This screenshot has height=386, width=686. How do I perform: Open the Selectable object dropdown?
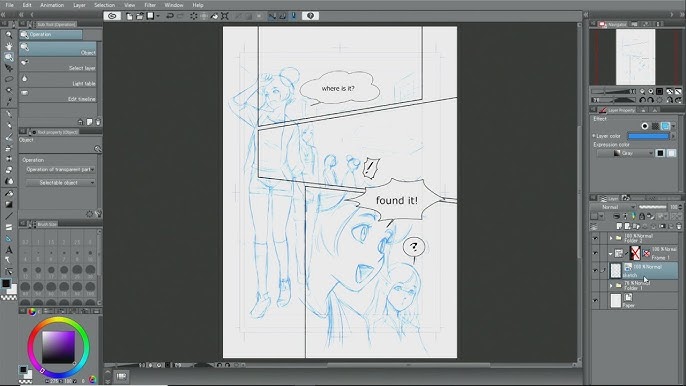click(x=60, y=182)
